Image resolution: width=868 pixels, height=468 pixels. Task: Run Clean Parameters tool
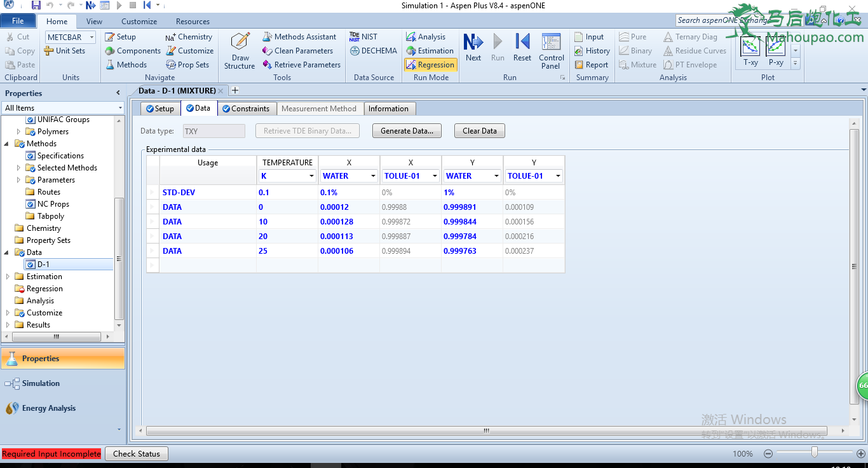pyautogui.click(x=297, y=51)
